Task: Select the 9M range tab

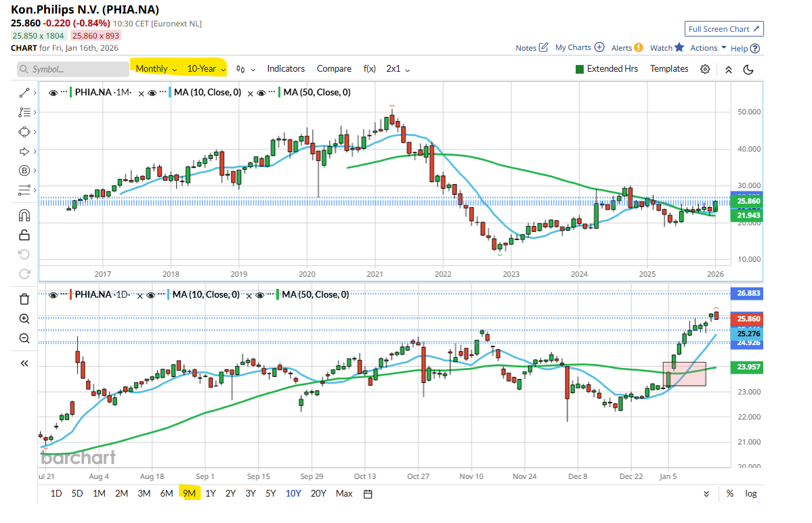Action: [189, 493]
